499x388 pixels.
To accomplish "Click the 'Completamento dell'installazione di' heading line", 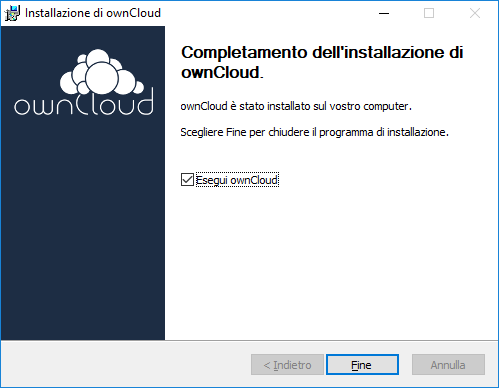I will [x=322, y=52].
